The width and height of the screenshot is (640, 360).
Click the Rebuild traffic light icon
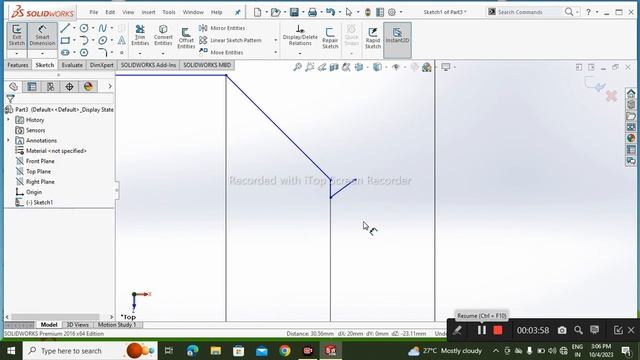(368, 12)
